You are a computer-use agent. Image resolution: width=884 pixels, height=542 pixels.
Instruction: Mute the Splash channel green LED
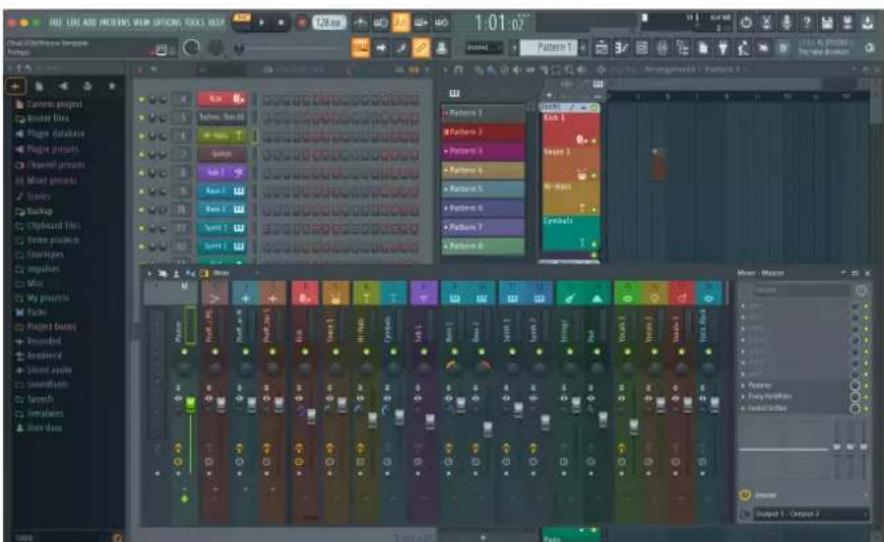coord(142,154)
